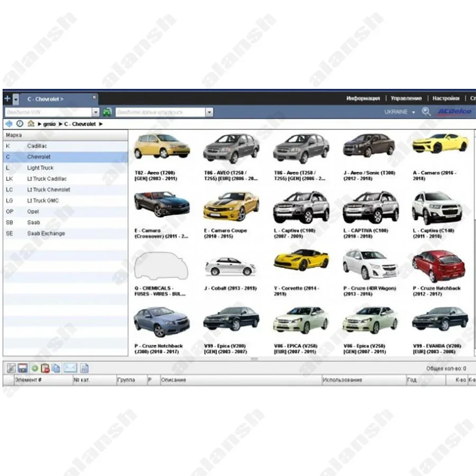Viewport: 476px width, 476px height.
Task: Select Chevrolet in the brand list
Action: point(65,157)
